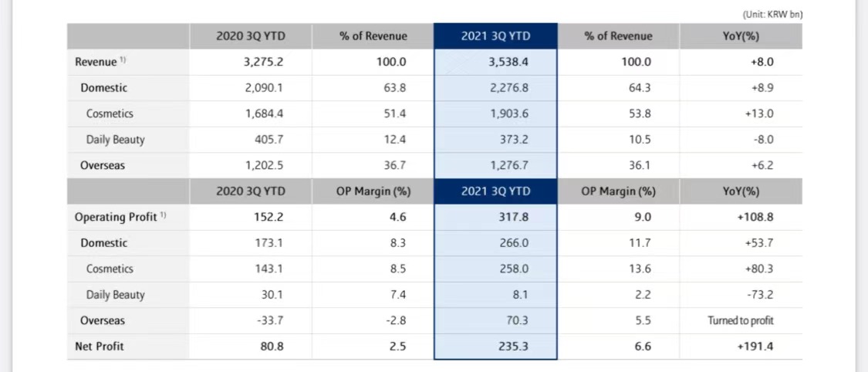The height and width of the screenshot is (372, 868).
Task: Click the highlighted 2021 3Q YTD top header
Action: 495,36
